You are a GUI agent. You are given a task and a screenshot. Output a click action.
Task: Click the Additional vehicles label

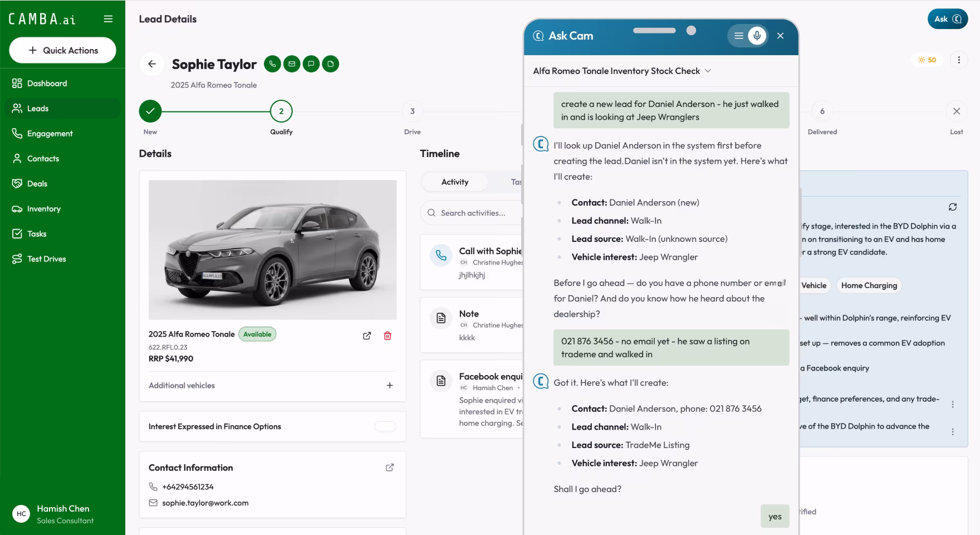[x=182, y=385]
